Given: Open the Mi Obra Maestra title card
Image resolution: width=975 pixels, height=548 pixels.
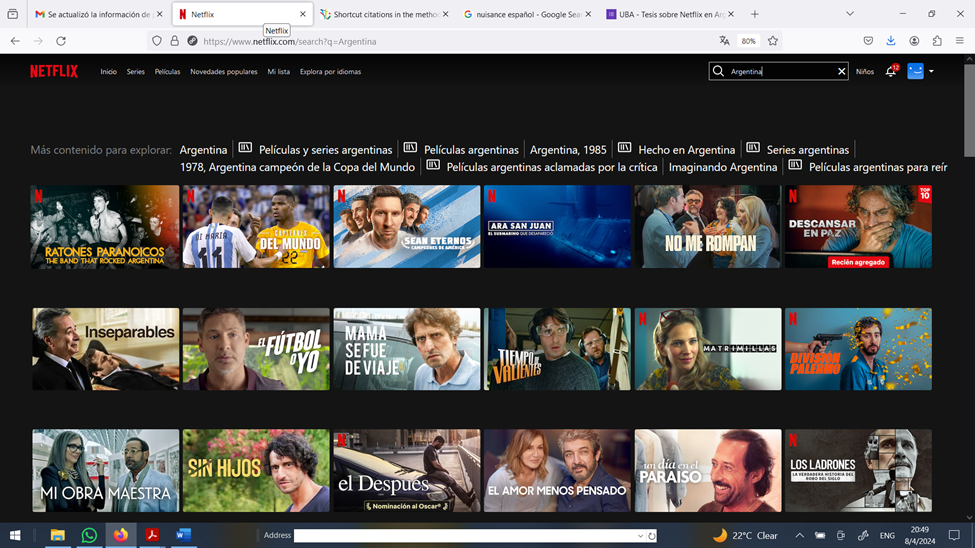Looking at the screenshot, I should (105, 470).
